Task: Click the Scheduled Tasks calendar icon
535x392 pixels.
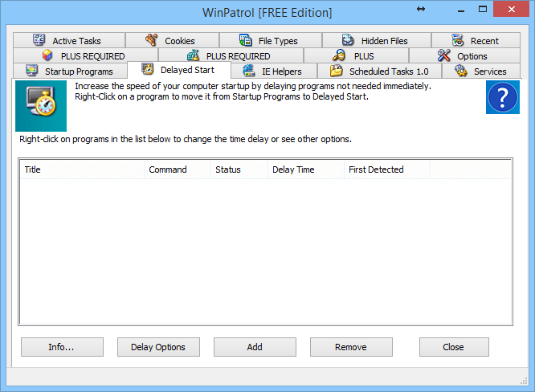Action: pos(336,71)
